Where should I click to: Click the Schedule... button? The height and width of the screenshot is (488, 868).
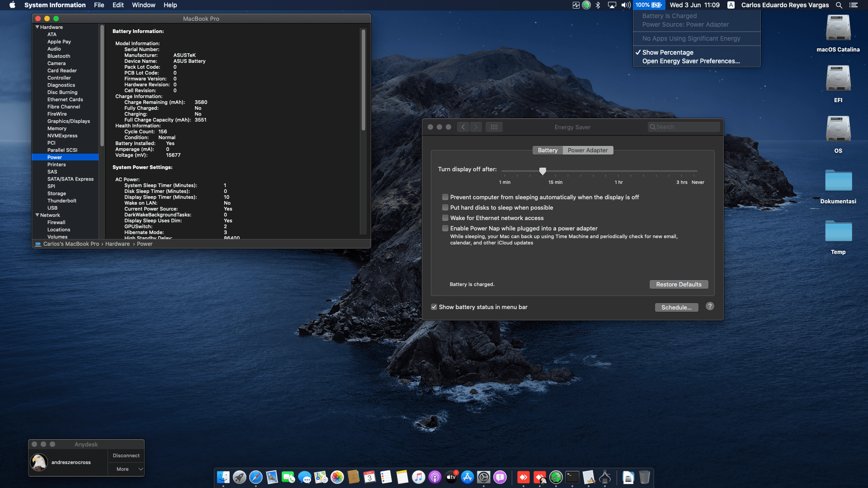pyautogui.click(x=676, y=307)
